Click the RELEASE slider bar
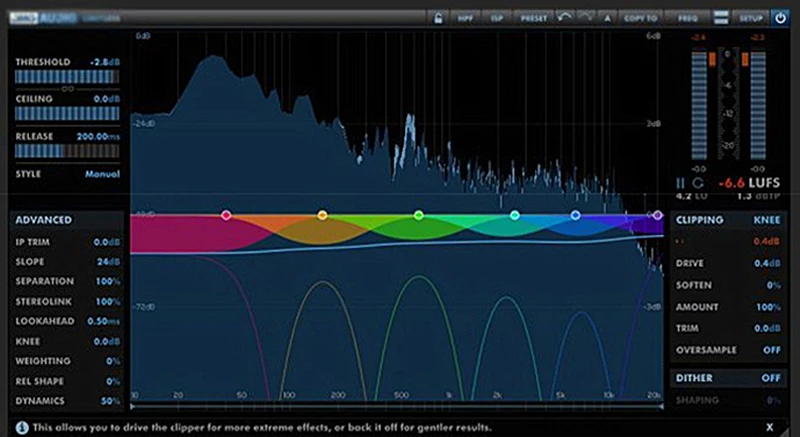Image resolution: width=800 pixels, height=437 pixels. [67, 151]
